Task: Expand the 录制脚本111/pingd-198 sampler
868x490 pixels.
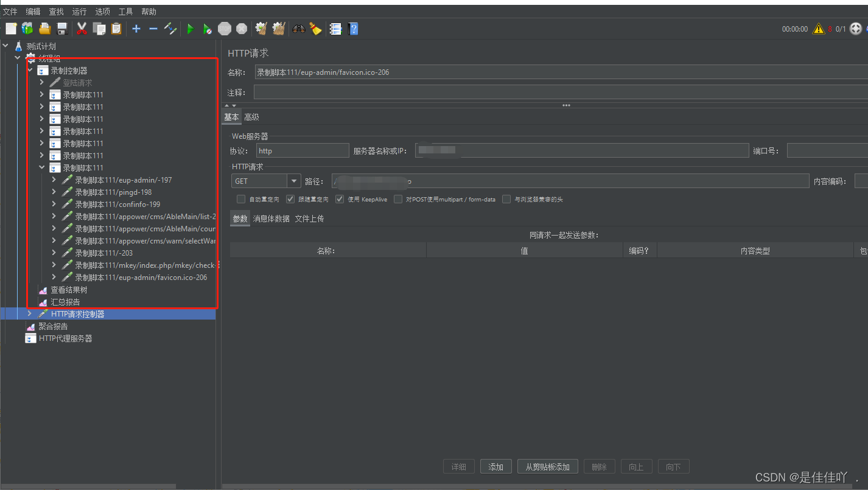Action: point(54,192)
